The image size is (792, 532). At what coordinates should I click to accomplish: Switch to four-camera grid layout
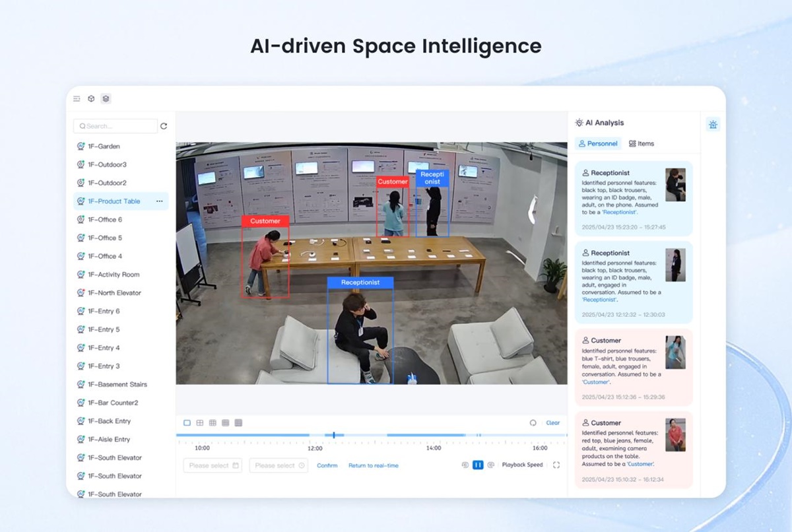200,423
